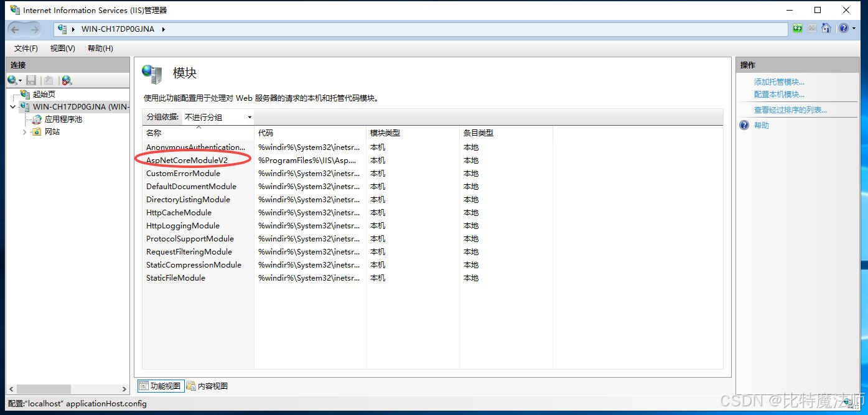The width and height of the screenshot is (868, 415).
Task: Expand the 网站 tree node
Action: [25, 131]
